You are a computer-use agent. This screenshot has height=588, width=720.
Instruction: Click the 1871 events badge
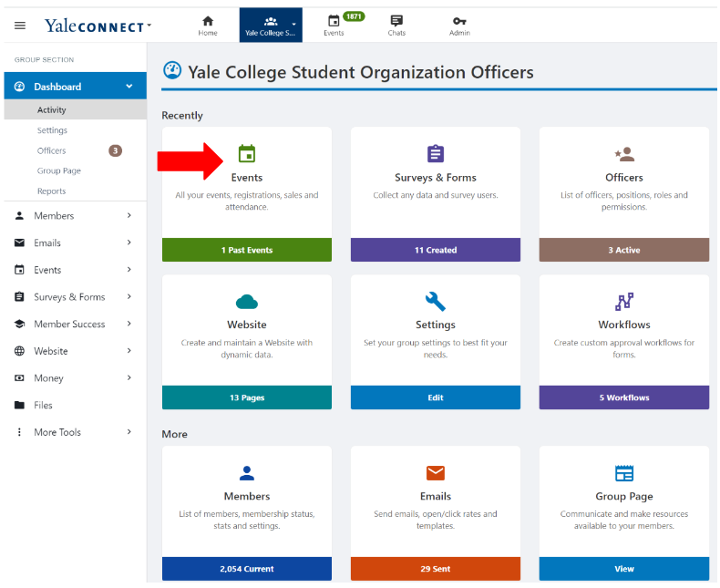[354, 16]
